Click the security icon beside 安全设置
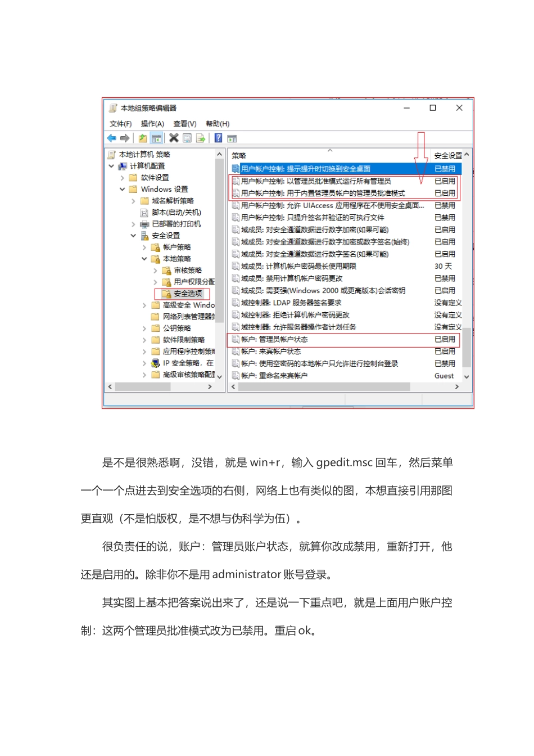The image size is (534, 756). tap(144, 236)
